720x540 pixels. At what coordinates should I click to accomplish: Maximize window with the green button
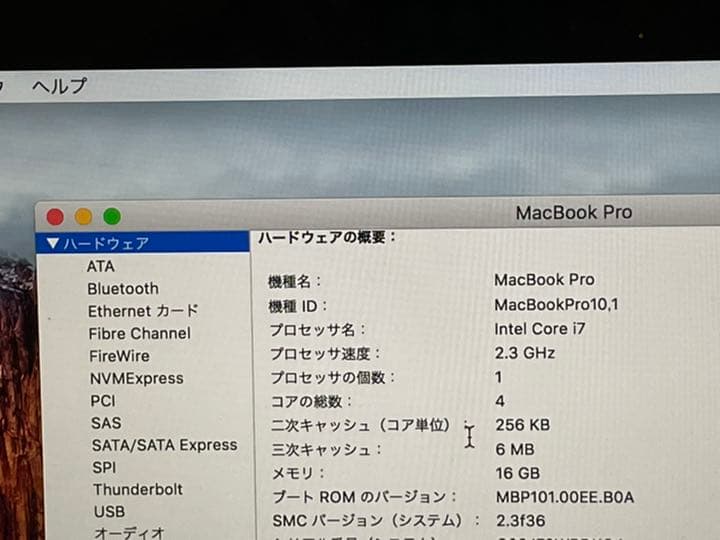coord(112,216)
